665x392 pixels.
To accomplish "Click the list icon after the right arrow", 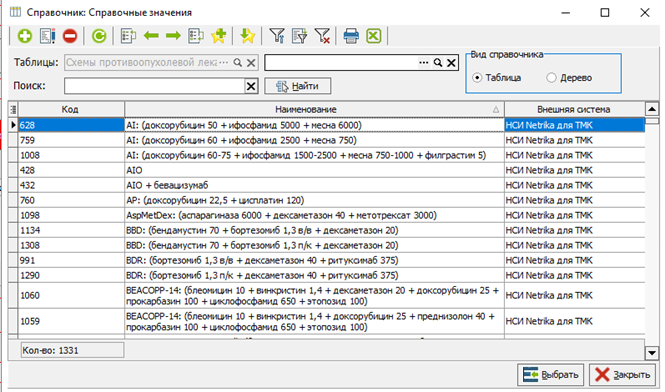I will tap(196, 36).
